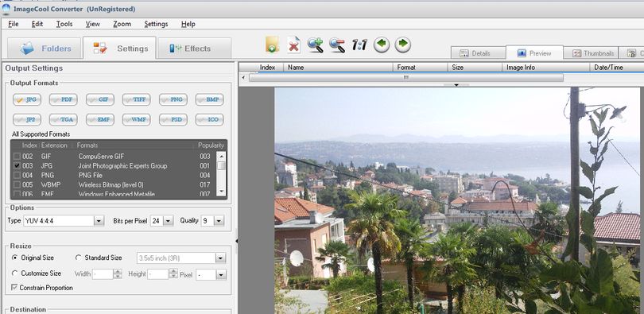
Task: Zoom out with the red minus magnifier
Action: pyautogui.click(x=337, y=45)
